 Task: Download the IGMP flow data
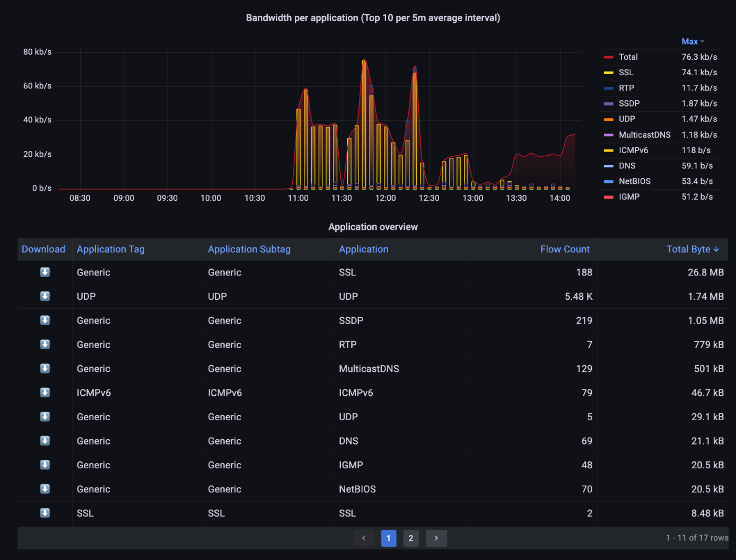pos(45,465)
